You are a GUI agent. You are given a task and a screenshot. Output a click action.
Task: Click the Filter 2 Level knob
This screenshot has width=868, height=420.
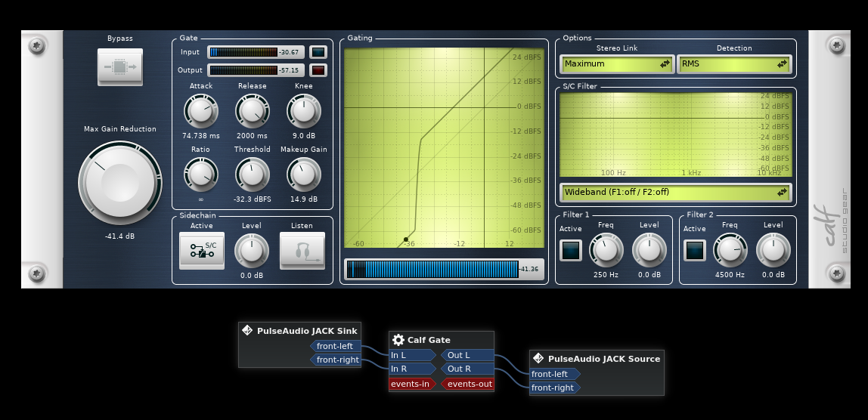tap(773, 249)
